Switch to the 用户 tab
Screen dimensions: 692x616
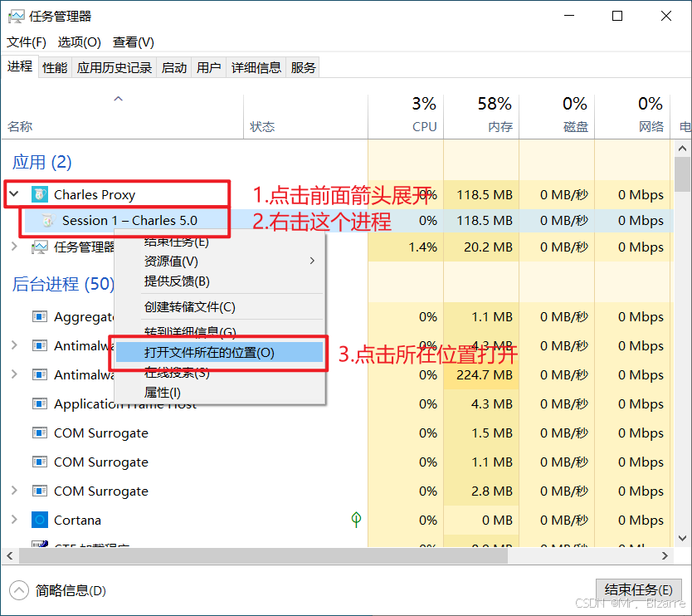pos(209,67)
